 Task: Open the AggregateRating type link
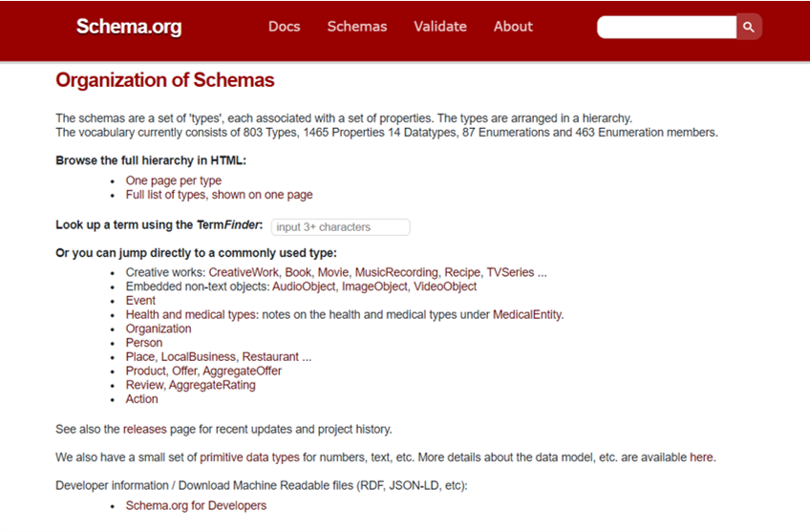point(212,385)
